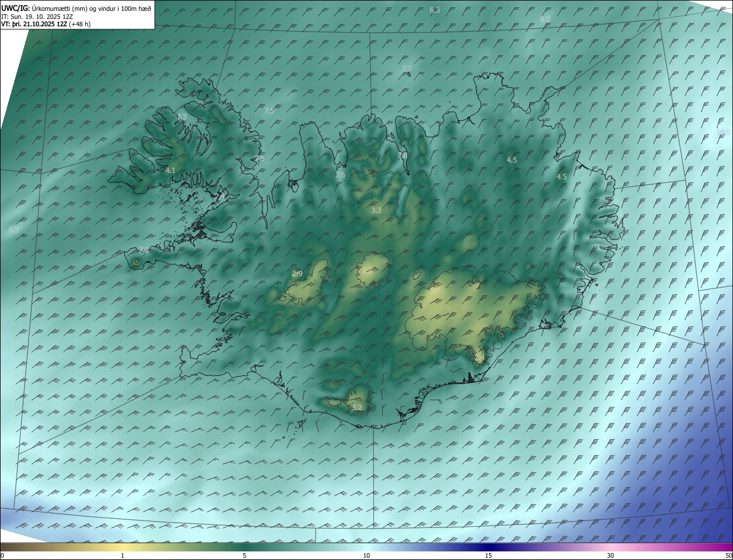The height and width of the screenshot is (560, 733).
Task: Click the 7.3 value label
Action: click(x=182, y=117)
